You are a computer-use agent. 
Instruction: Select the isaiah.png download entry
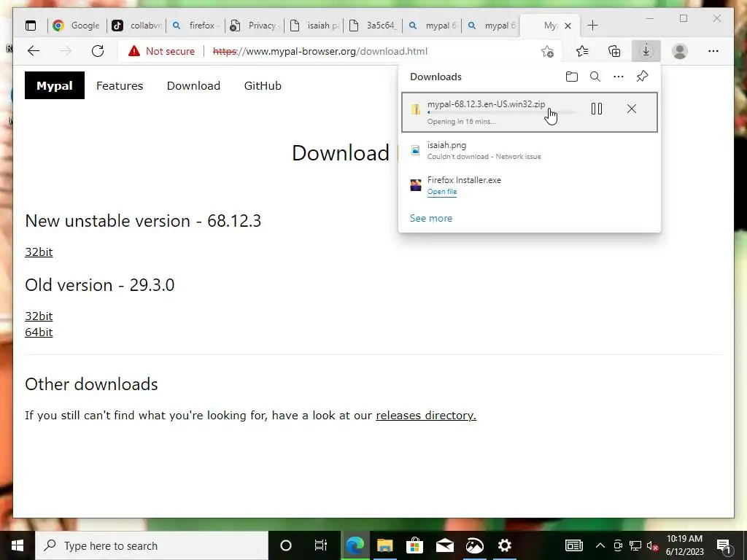(x=530, y=150)
